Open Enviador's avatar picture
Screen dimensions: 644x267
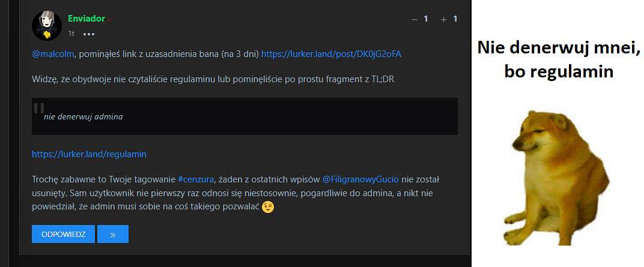click(47, 26)
